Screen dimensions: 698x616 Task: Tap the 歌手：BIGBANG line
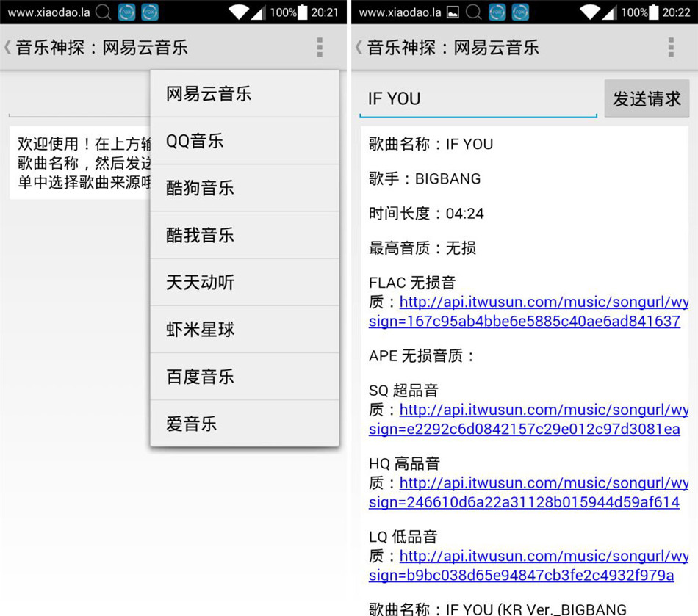[425, 179]
